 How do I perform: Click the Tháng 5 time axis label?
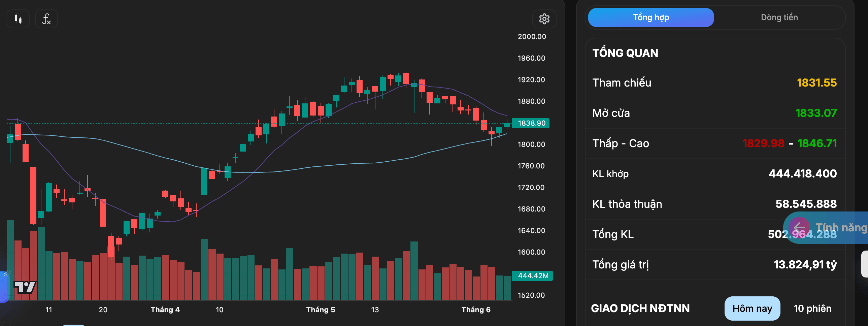pyautogui.click(x=321, y=310)
